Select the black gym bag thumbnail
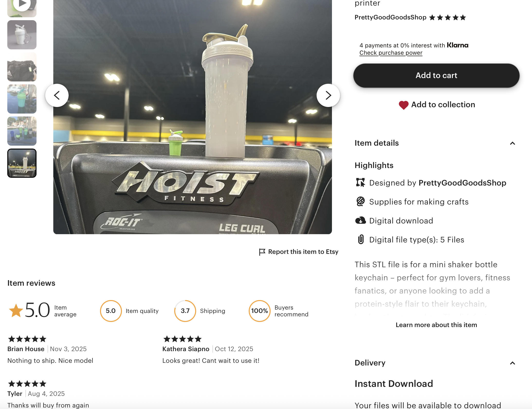The width and height of the screenshot is (532, 409). click(22, 67)
